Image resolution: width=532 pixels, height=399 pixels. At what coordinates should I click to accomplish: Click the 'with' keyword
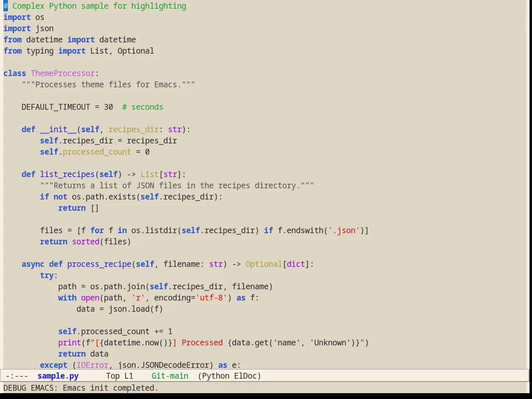tap(67, 298)
